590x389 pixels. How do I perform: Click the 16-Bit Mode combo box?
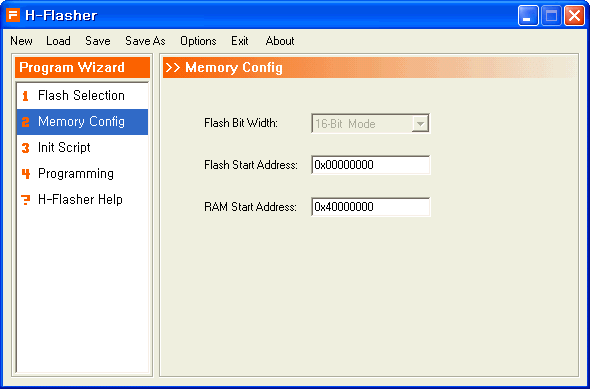tap(371, 123)
